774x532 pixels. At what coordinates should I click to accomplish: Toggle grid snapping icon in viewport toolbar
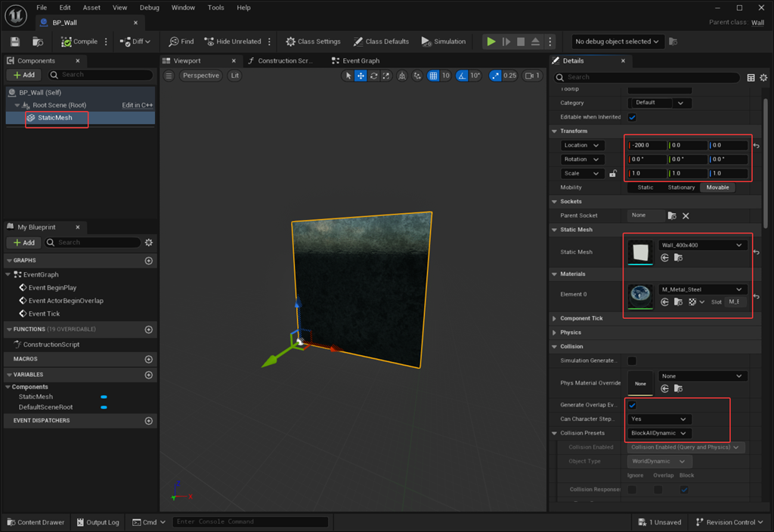(x=433, y=76)
